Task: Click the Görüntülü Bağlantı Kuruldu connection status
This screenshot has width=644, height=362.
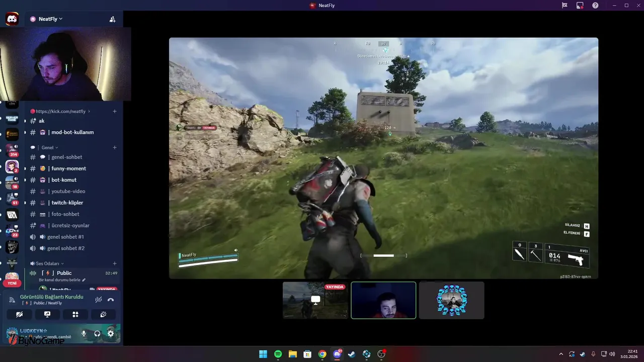Action: pos(51,297)
